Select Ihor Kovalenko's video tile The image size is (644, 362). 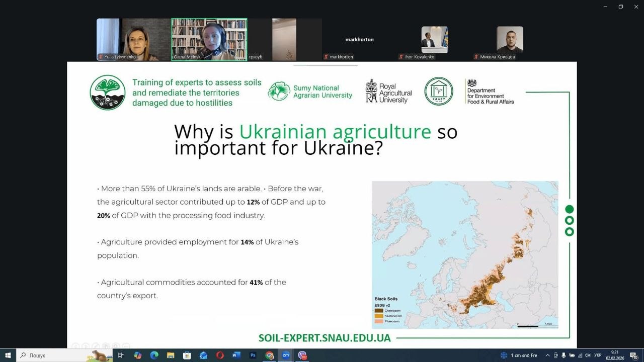point(434,39)
